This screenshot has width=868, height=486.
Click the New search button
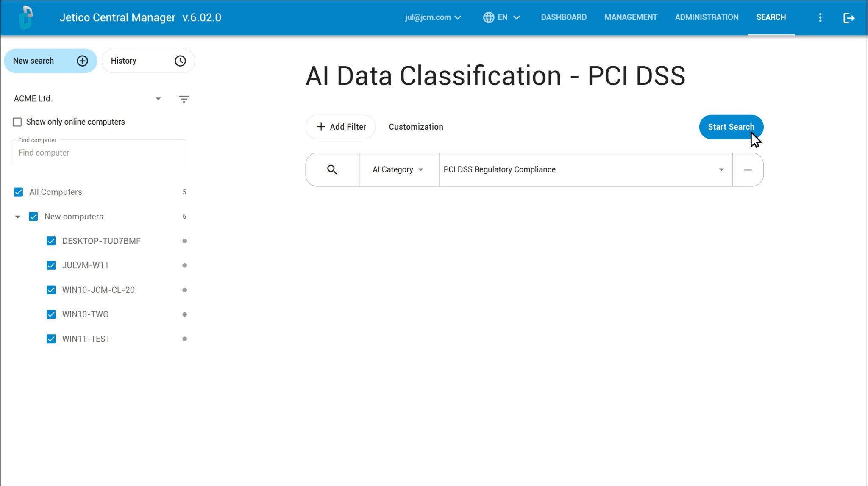pyautogui.click(x=50, y=61)
